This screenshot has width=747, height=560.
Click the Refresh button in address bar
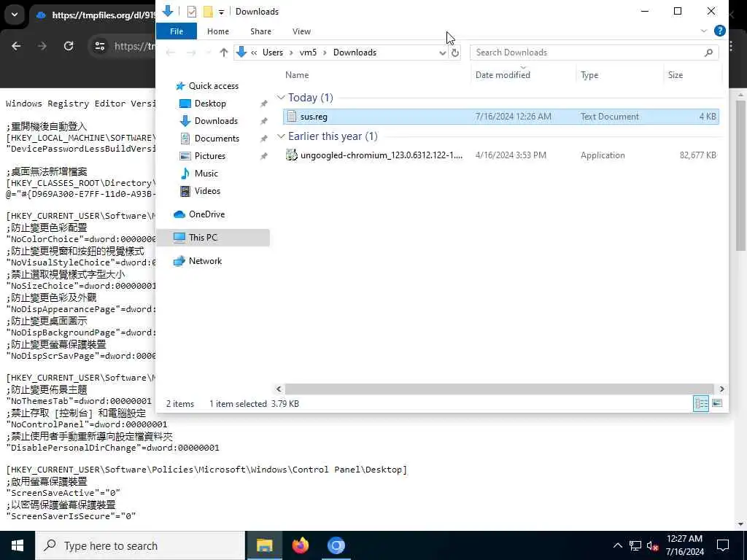coord(455,52)
